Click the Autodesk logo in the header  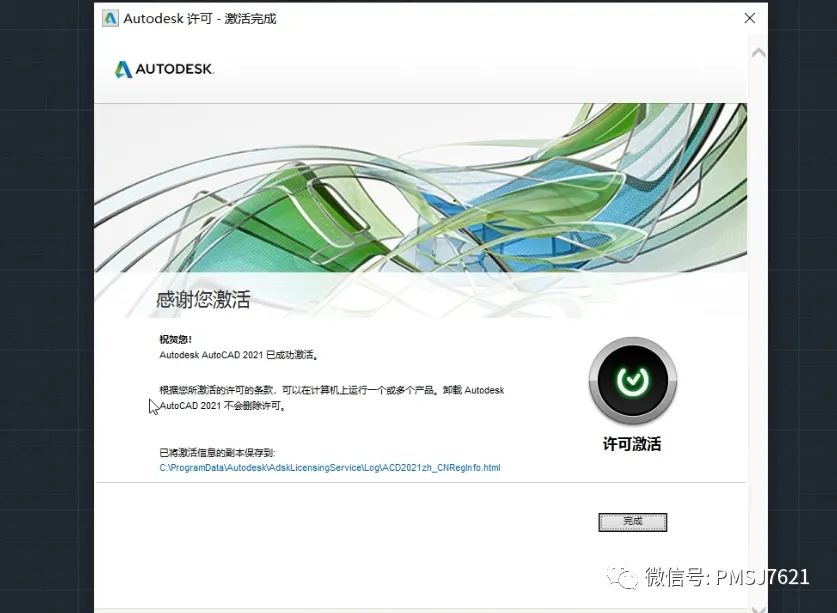click(x=164, y=69)
